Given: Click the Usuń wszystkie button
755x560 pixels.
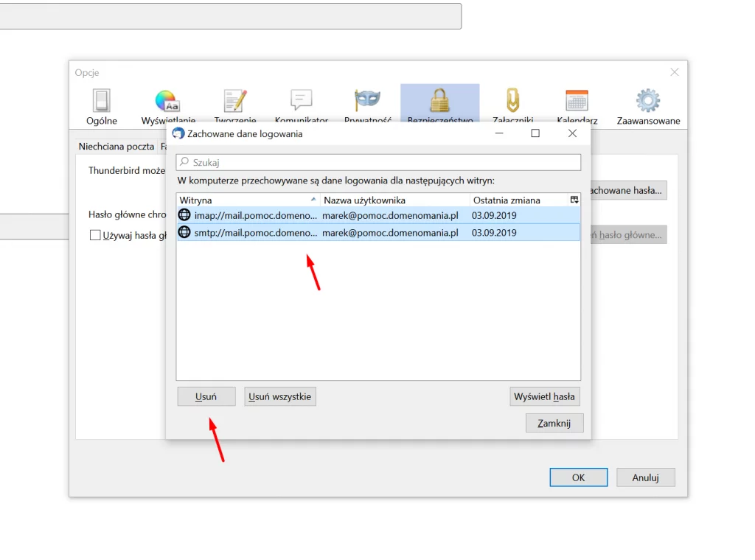Looking at the screenshot, I should coord(279,396).
